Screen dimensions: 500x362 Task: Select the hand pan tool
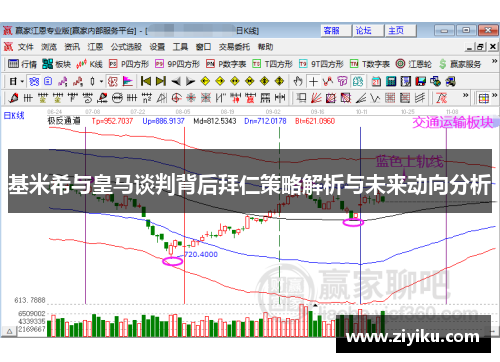coord(298,81)
